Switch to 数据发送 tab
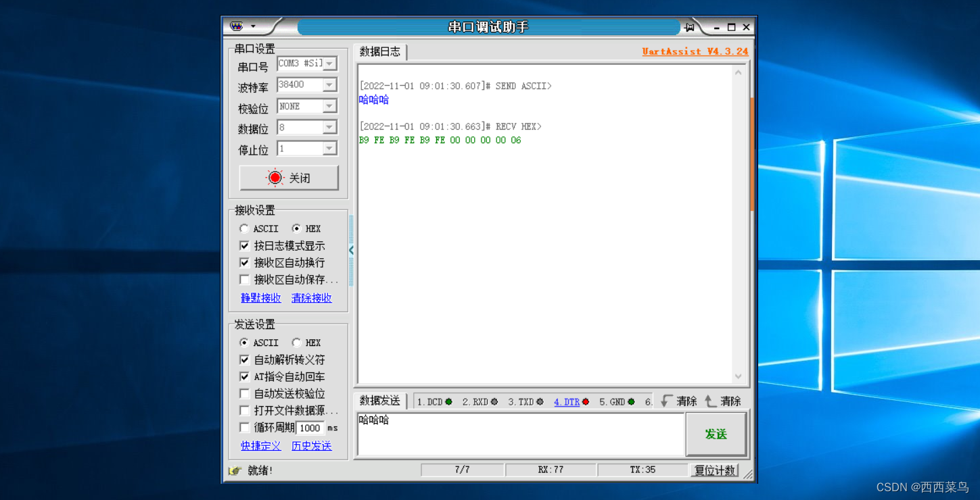980x500 pixels. (380, 401)
